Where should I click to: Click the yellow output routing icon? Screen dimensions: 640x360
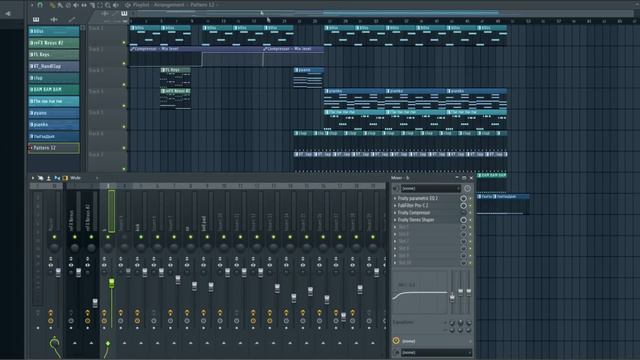[x=396, y=341]
